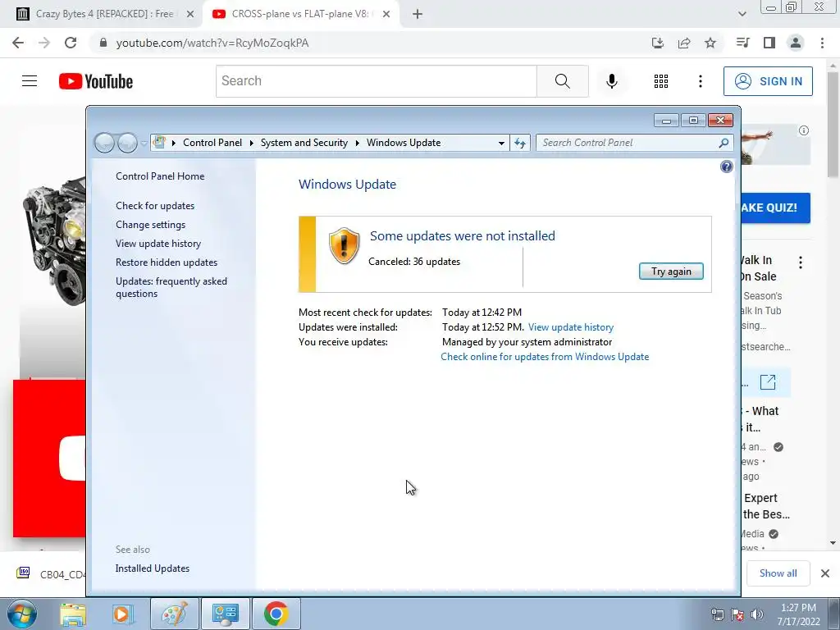Open Chrome profile avatar icon
The image size is (840, 630).
(796, 43)
